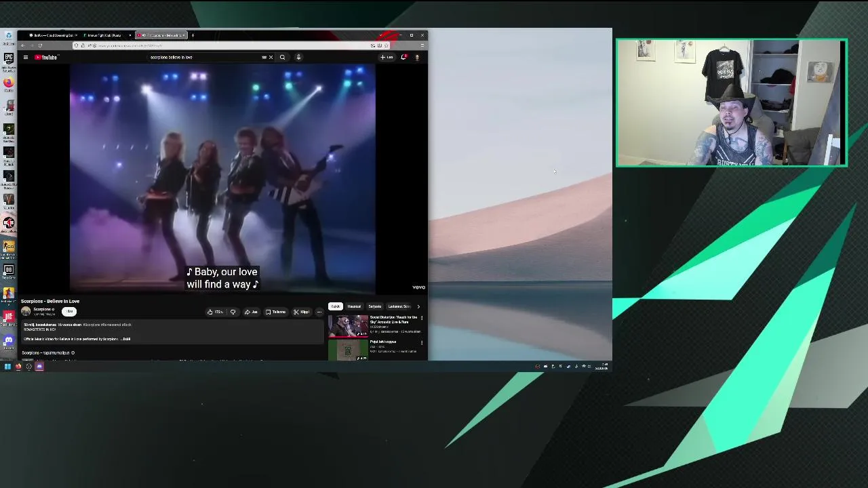The height and width of the screenshot is (488, 868).
Task: Open the browser main menu
Action: point(422,45)
